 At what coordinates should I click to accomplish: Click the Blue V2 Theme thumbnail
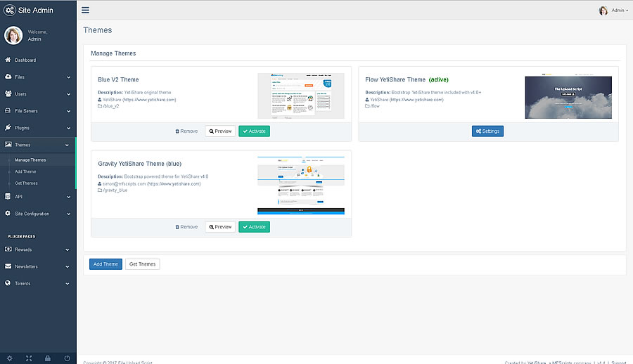301,96
